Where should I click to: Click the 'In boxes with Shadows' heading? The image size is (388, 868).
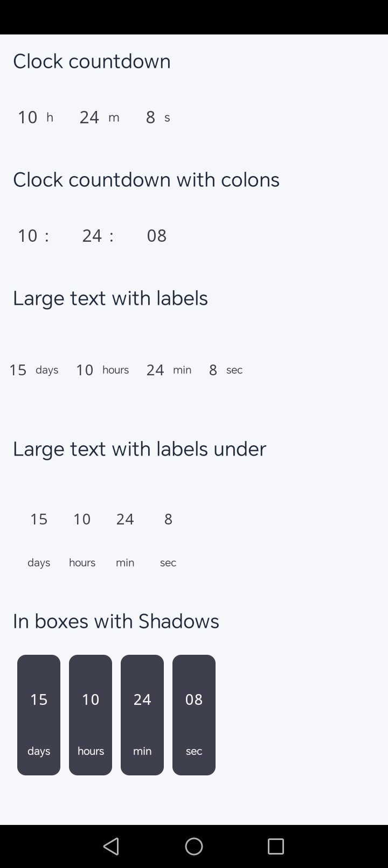tap(116, 621)
